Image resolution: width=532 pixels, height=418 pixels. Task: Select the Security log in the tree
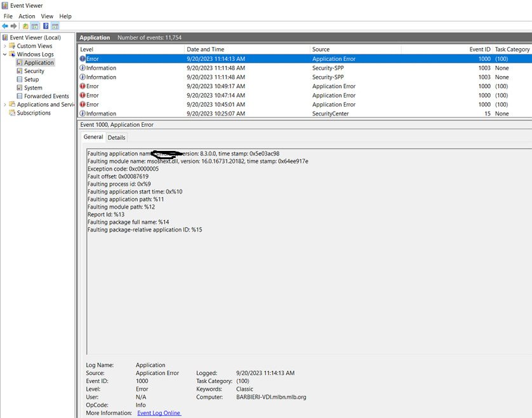(x=34, y=71)
